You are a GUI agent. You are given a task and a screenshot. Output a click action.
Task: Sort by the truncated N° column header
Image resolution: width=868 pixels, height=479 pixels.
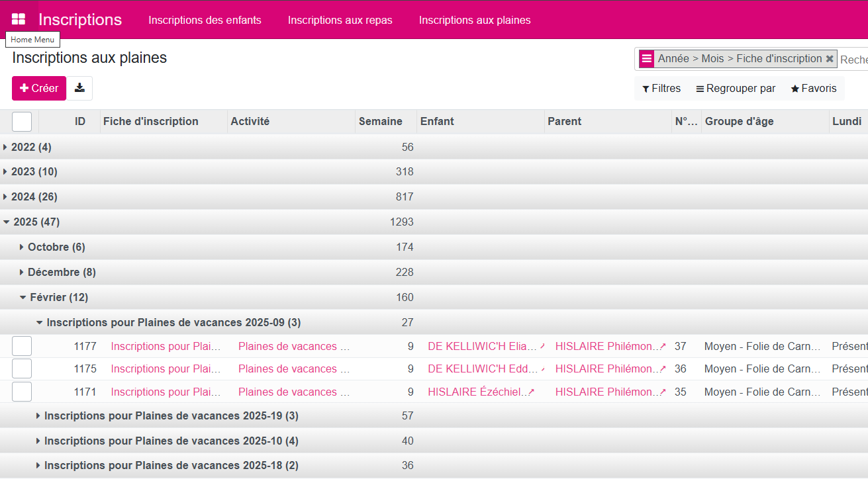(686, 122)
